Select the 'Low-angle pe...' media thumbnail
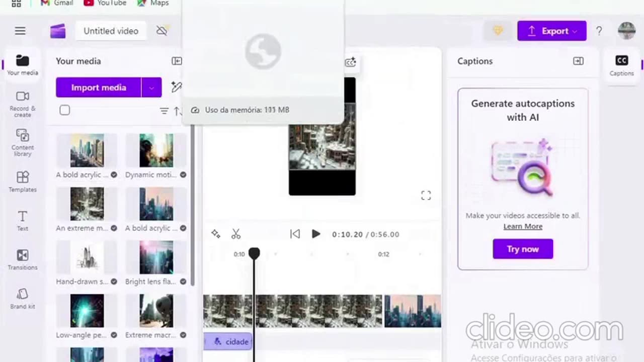 tap(87, 311)
